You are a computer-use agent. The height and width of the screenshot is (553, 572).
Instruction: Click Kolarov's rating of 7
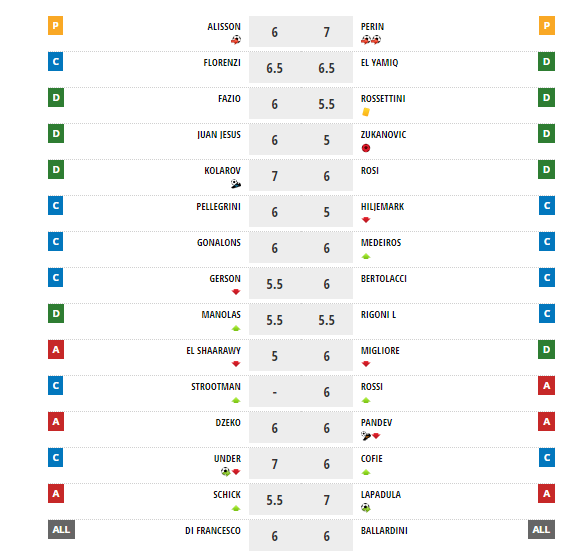click(x=275, y=176)
